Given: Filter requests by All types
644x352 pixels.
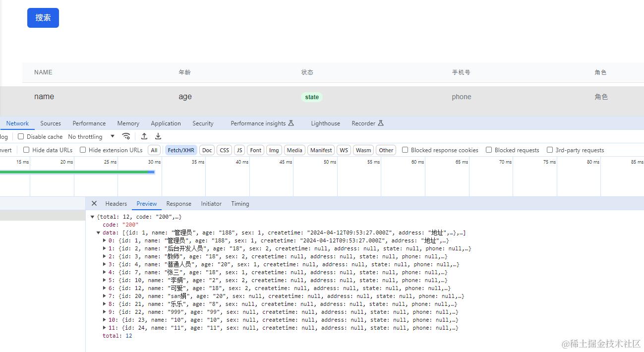Looking at the screenshot, I should 154,150.
